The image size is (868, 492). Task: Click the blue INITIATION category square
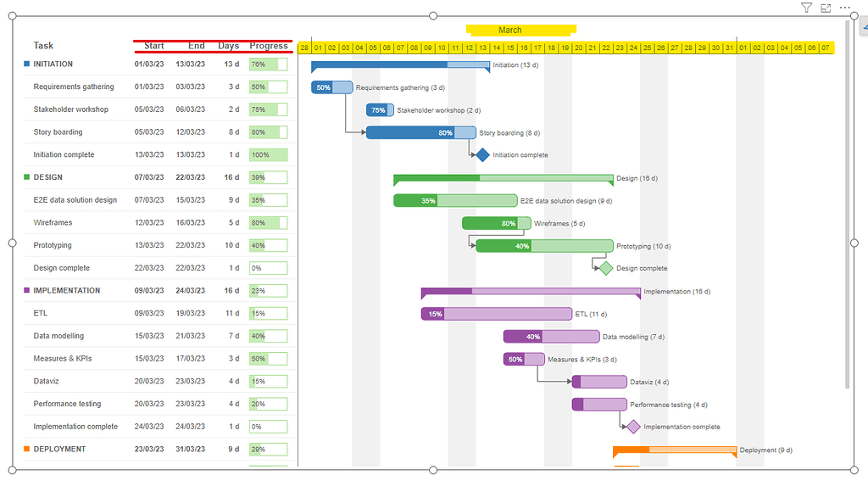click(x=25, y=64)
